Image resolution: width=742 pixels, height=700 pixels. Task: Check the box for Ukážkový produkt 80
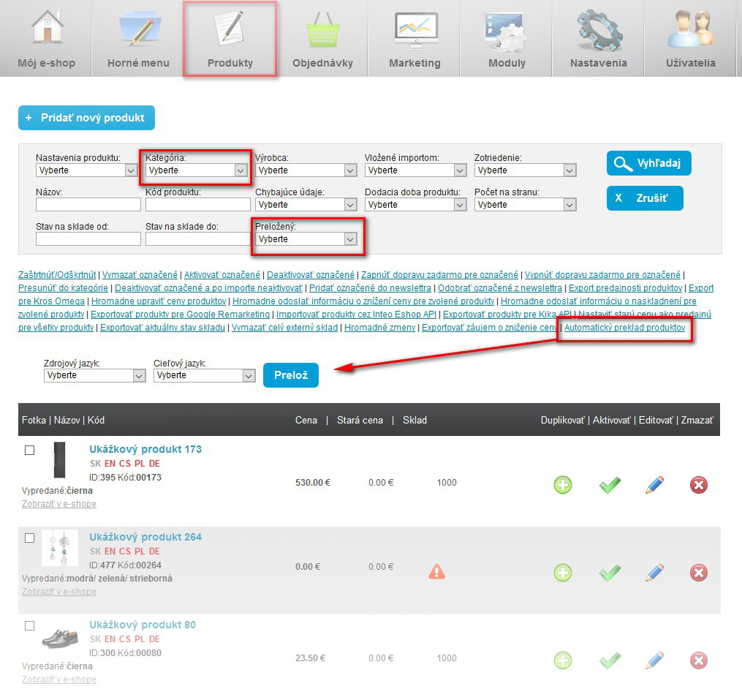[30, 626]
